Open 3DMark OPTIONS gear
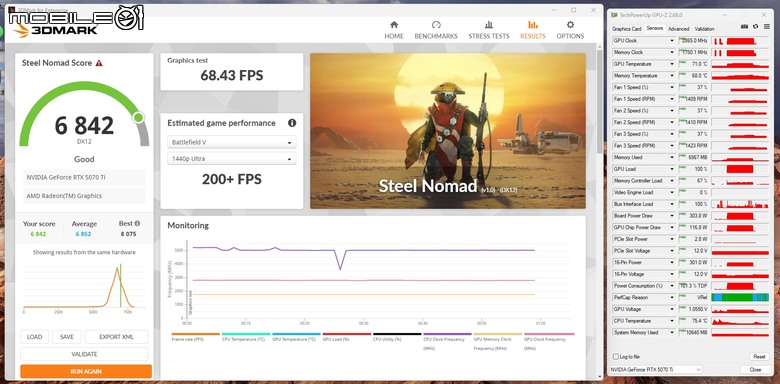 (570, 24)
